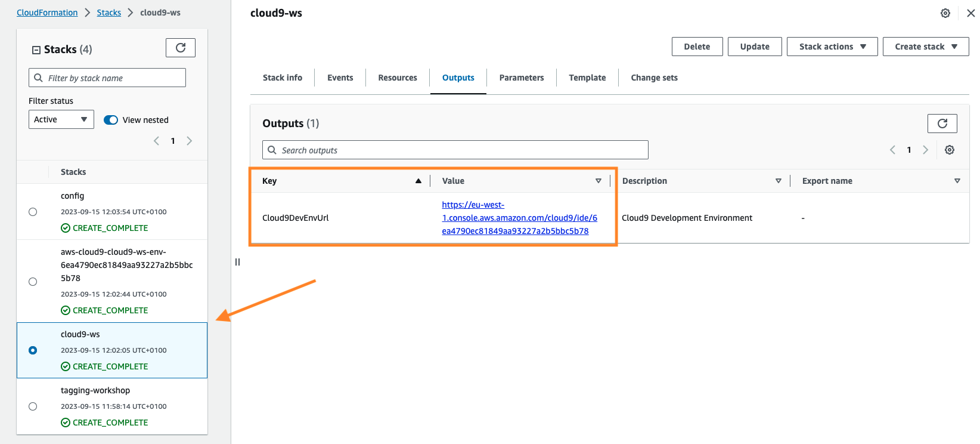Click the Filter by stack name field

(107, 78)
